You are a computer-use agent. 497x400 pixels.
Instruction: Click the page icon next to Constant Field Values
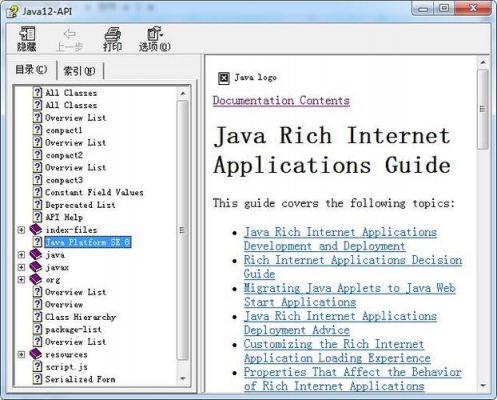tap(38, 192)
